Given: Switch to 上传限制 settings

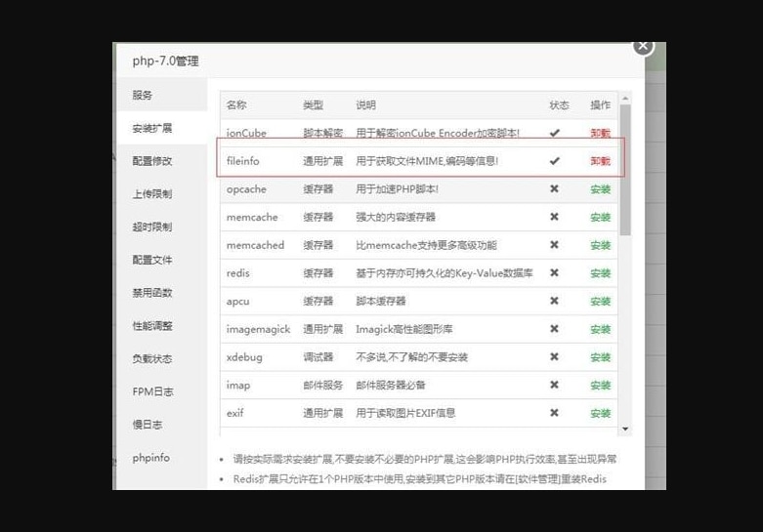Looking at the screenshot, I should [151, 194].
